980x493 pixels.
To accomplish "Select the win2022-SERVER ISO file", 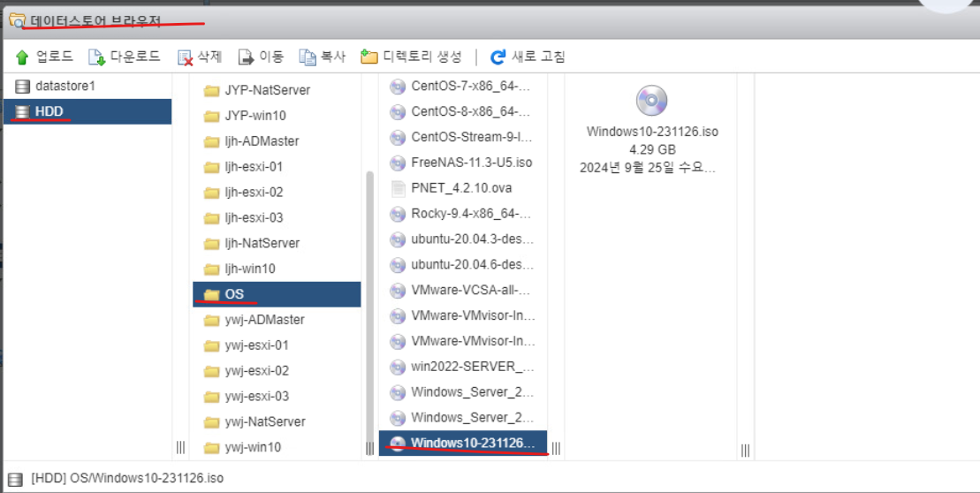I will [463, 367].
